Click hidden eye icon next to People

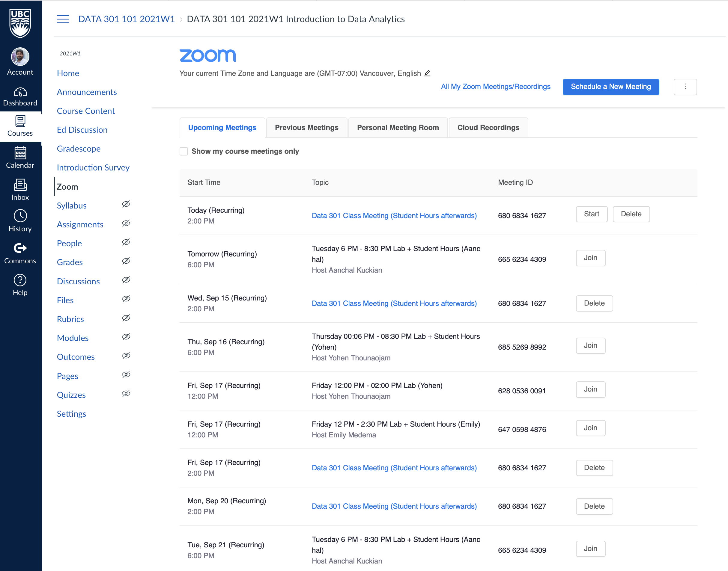(x=126, y=242)
